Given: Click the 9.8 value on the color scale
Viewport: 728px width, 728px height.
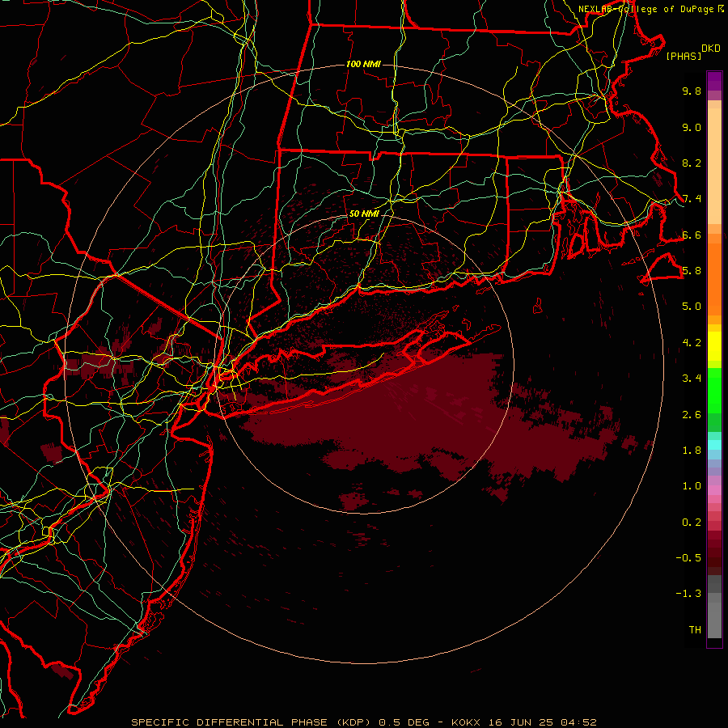Looking at the screenshot, I should (692, 91).
